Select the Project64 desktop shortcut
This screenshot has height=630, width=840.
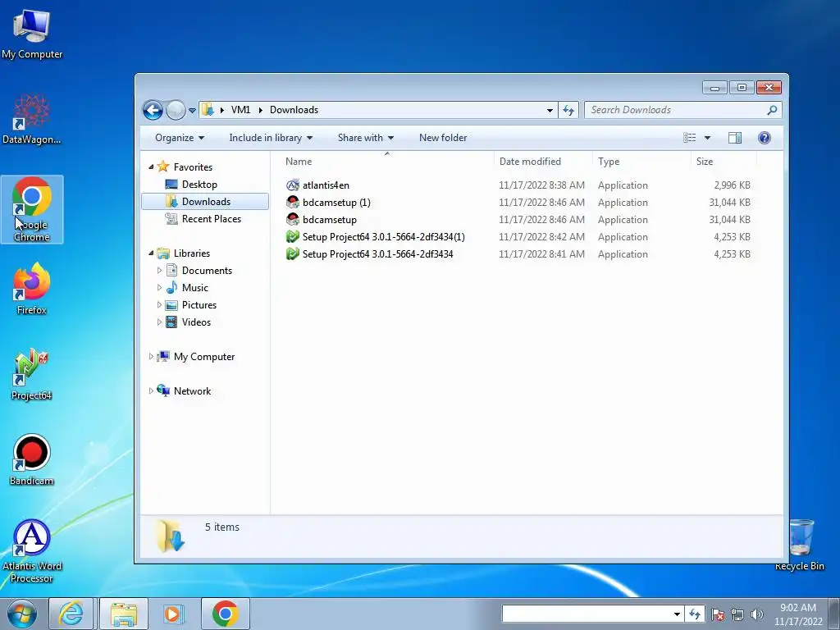pyautogui.click(x=32, y=375)
